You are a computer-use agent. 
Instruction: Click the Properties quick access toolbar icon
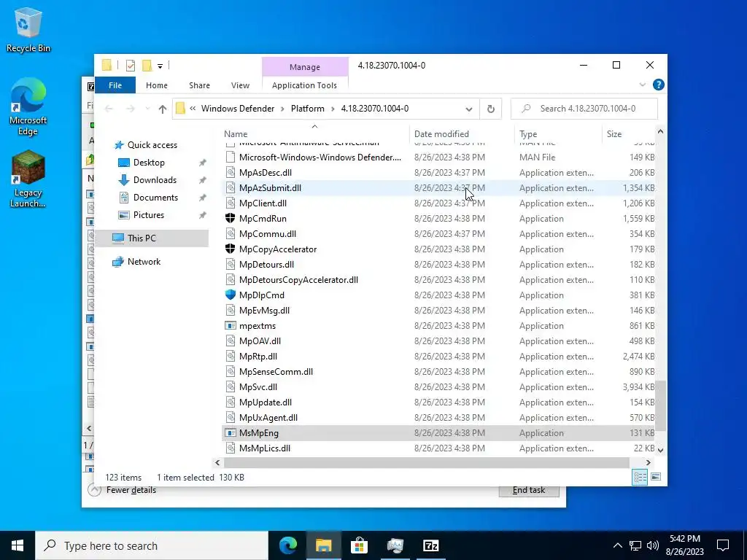pos(131,66)
